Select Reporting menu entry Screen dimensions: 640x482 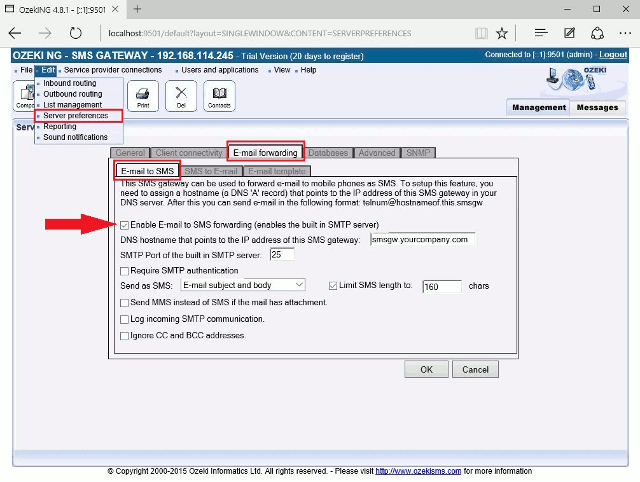[x=60, y=126]
